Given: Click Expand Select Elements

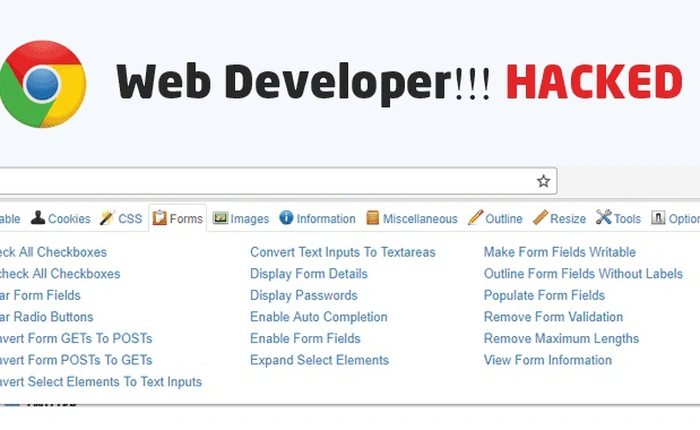Looking at the screenshot, I should [319, 360].
